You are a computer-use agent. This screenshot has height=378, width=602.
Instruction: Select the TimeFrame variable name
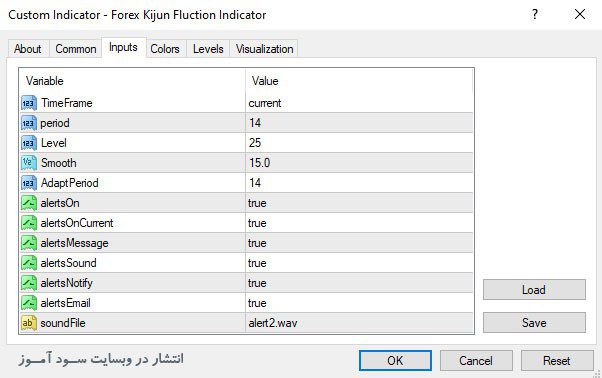(x=67, y=103)
